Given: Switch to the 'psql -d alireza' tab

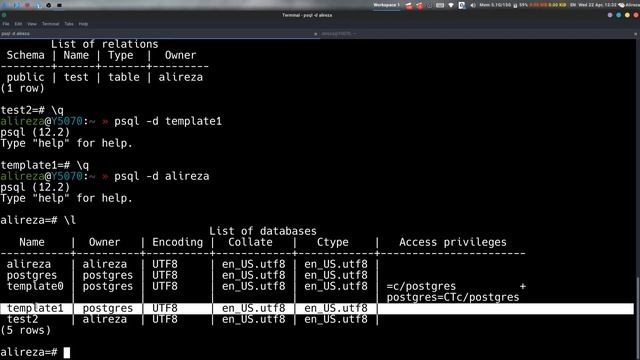Looking at the screenshot, I should (x=159, y=34).
